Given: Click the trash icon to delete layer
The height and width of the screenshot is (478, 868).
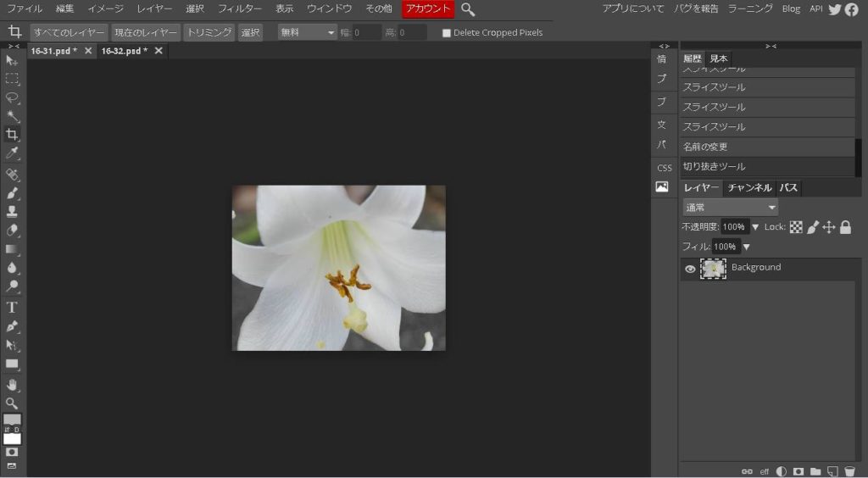Looking at the screenshot, I should click(849, 471).
